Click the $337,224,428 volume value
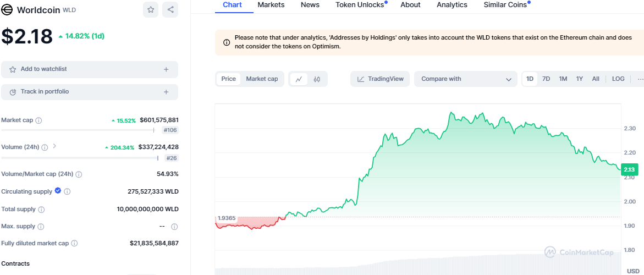The image size is (644, 275). point(158,147)
